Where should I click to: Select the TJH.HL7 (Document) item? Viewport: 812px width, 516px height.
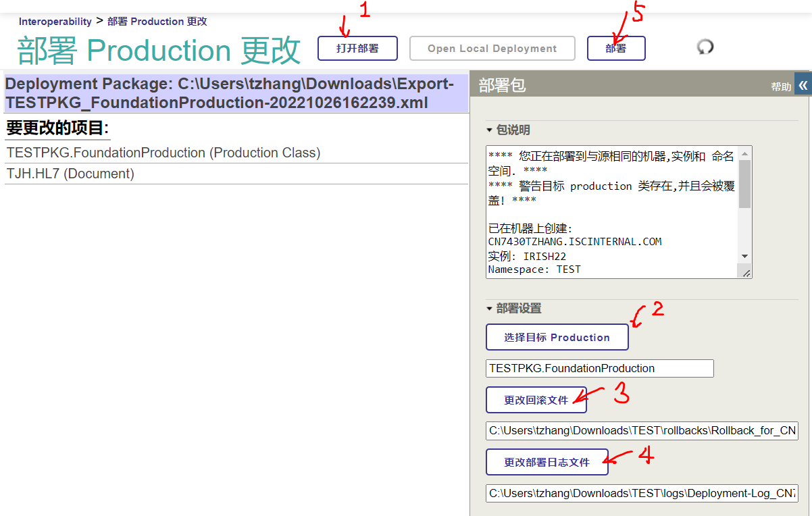[70, 174]
